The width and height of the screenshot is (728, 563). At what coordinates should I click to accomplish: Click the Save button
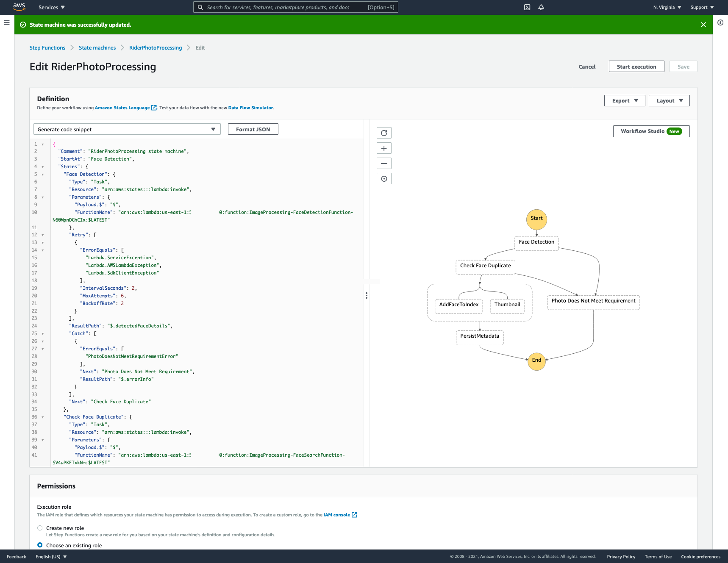tap(683, 67)
